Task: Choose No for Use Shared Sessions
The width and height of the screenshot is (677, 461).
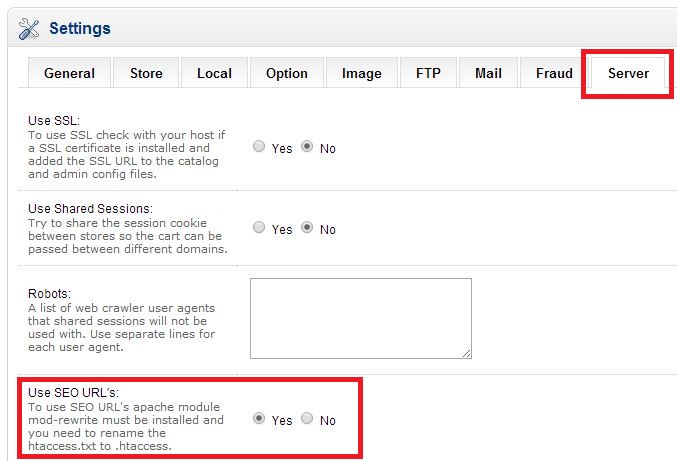Action: click(307, 227)
